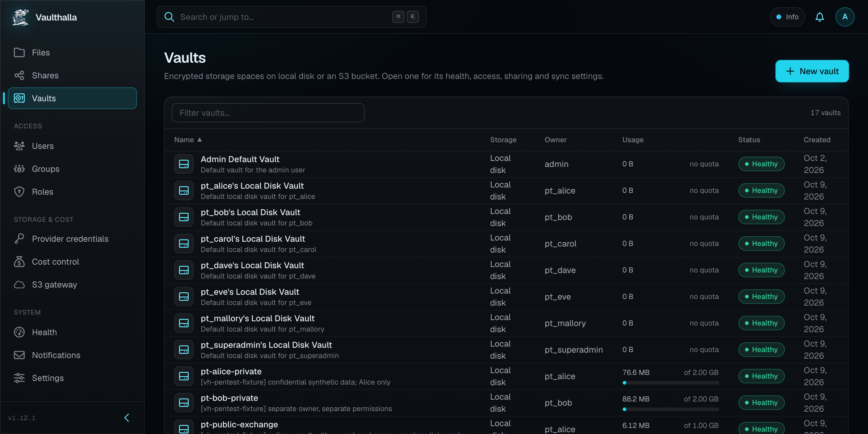Viewport: 868px width, 434px height.
Task: Click the search magnifier icon
Action: click(x=169, y=17)
